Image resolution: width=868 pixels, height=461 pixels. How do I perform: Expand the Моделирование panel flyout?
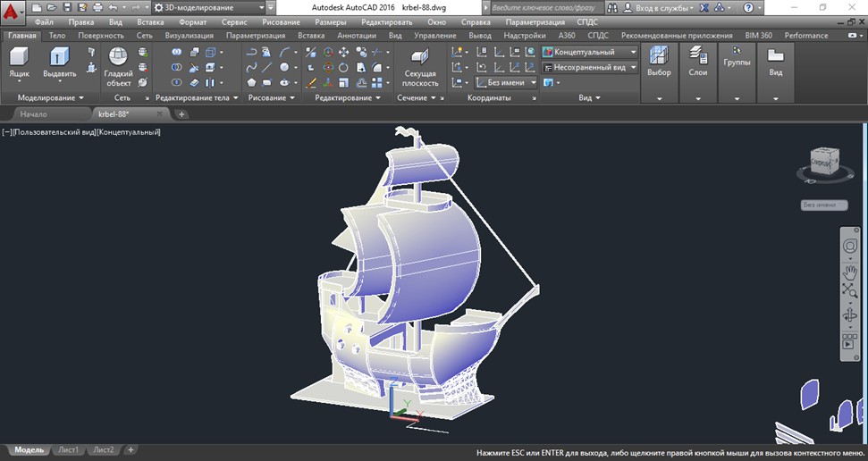(50, 98)
